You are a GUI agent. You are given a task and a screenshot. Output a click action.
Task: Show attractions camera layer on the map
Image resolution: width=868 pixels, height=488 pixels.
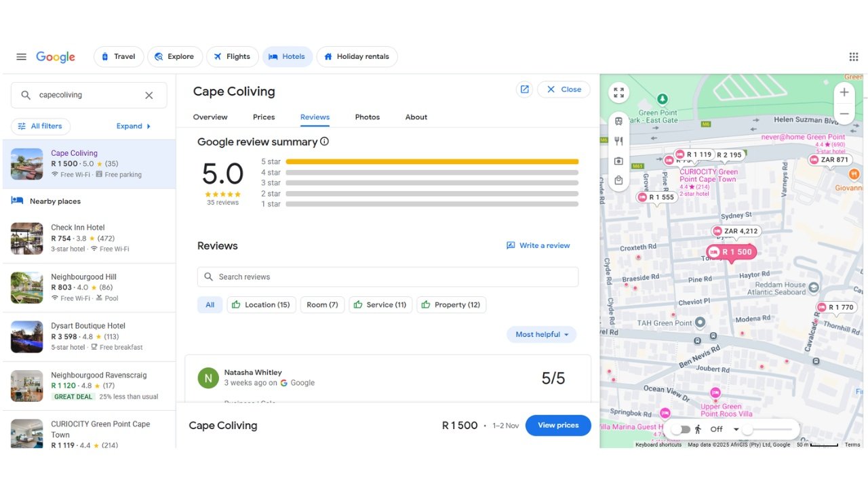click(618, 161)
